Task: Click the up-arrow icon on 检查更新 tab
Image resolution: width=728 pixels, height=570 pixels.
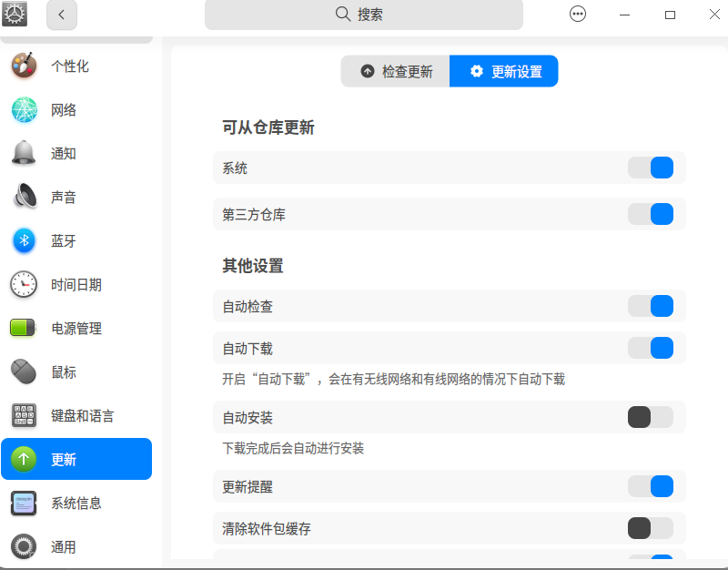Action: pyautogui.click(x=368, y=71)
